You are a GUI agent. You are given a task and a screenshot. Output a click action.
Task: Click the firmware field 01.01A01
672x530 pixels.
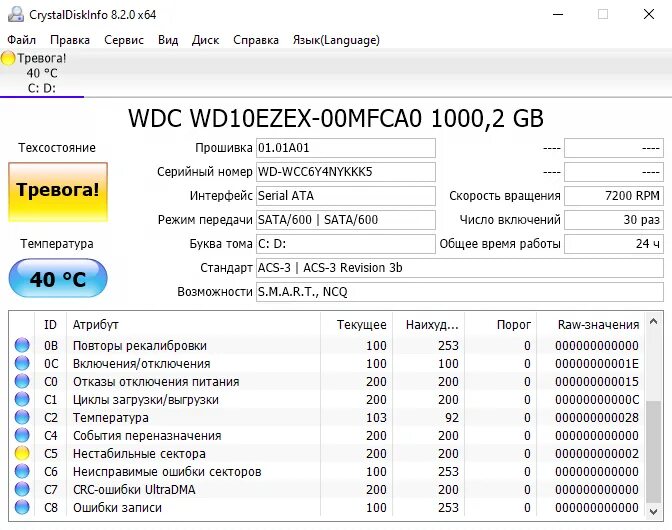346,148
